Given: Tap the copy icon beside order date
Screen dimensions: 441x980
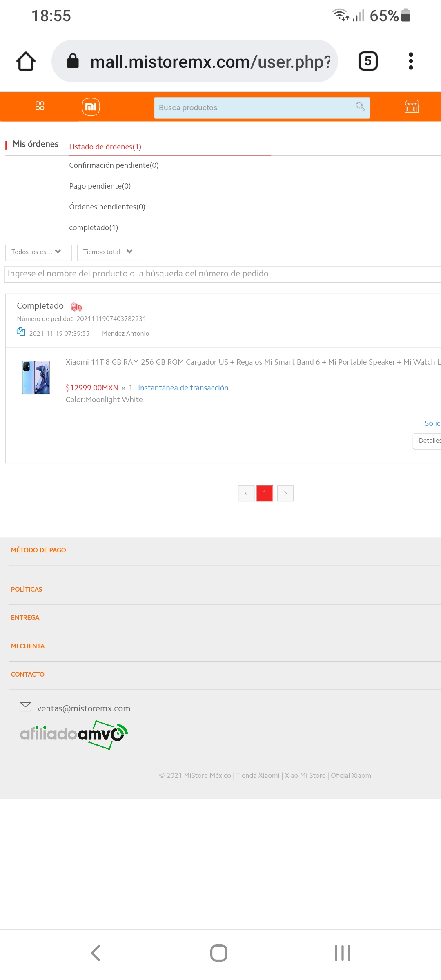Looking at the screenshot, I should pos(21,332).
